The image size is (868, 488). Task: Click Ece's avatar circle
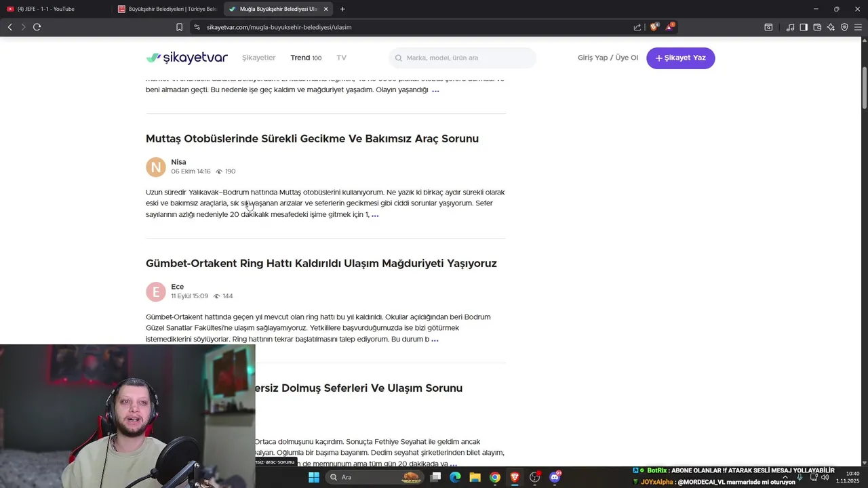tap(156, 291)
